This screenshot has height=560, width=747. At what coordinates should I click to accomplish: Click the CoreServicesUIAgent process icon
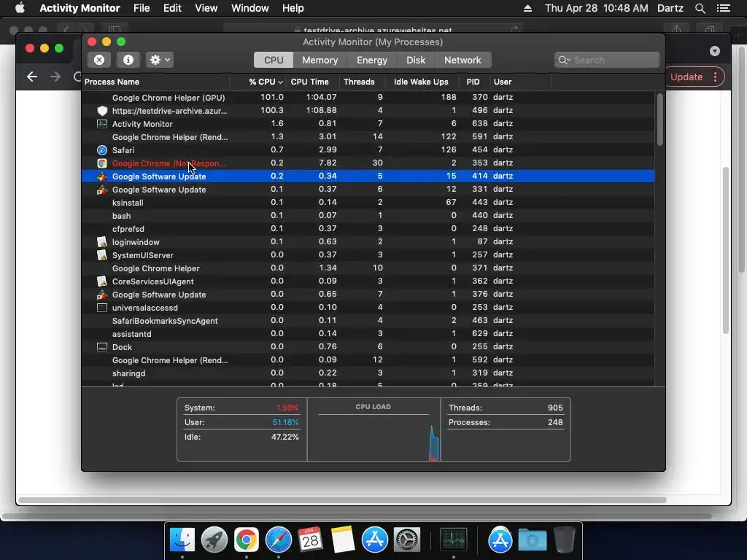coord(102,281)
